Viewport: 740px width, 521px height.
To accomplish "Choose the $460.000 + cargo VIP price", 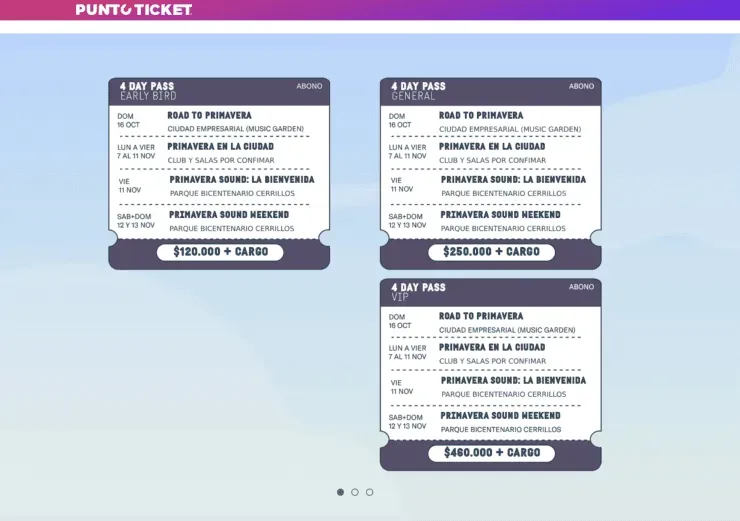I will tap(491, 453).
